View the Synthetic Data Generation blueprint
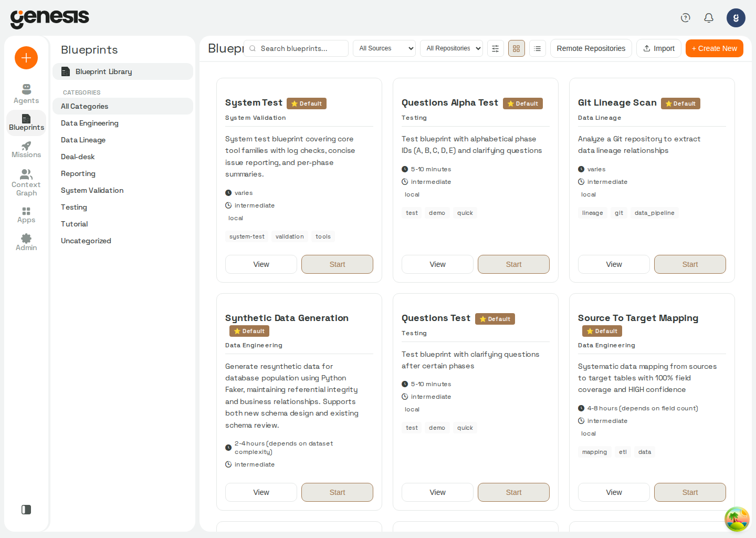 (261, 492)
